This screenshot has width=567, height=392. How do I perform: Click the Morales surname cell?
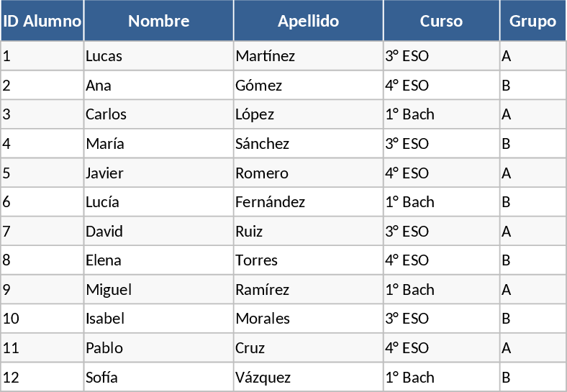click(x=262, y=319)
